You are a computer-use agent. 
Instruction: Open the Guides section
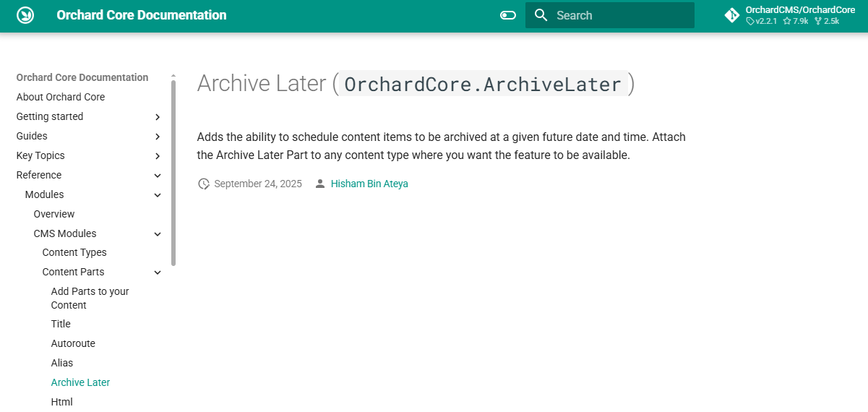coord(32,136)
